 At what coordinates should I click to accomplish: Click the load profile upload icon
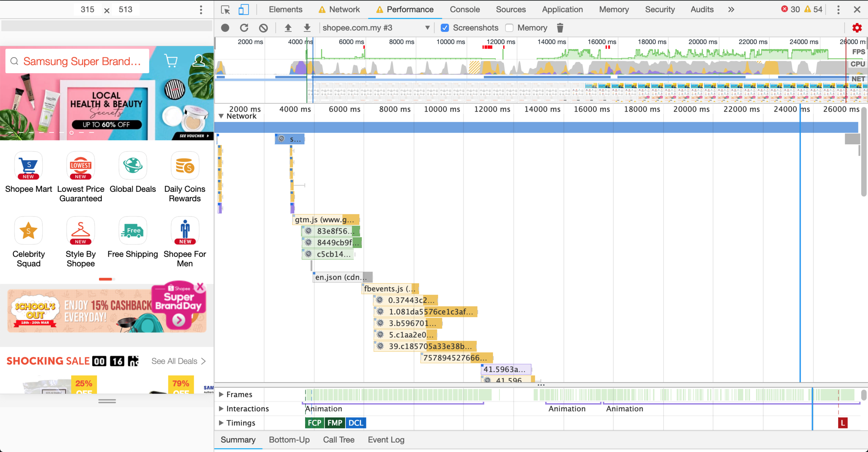tap(288, 28)
